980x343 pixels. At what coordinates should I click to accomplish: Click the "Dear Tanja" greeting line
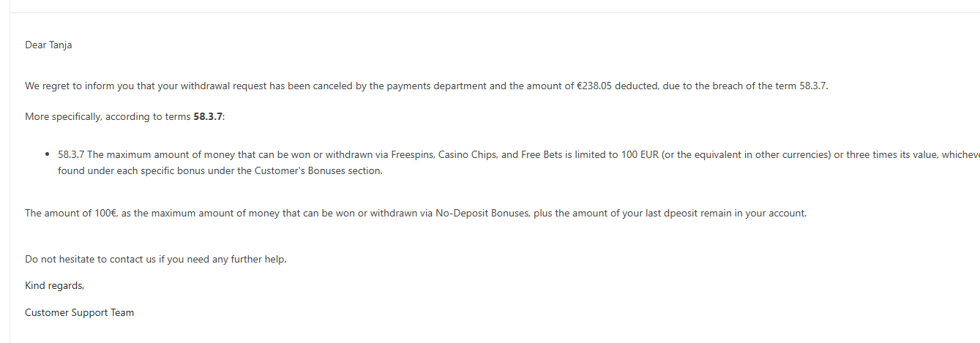click(x=48, y=45)
